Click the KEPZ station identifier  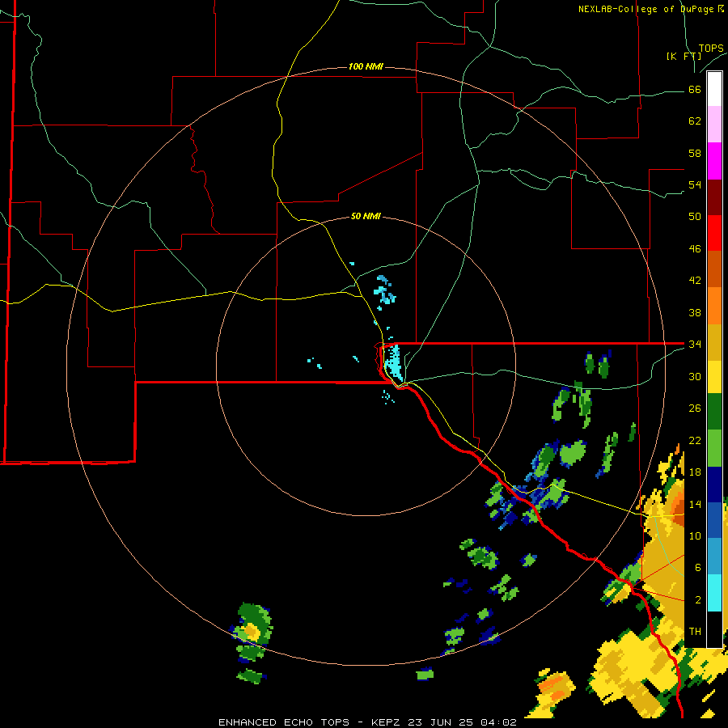click(x=387, y=722)
